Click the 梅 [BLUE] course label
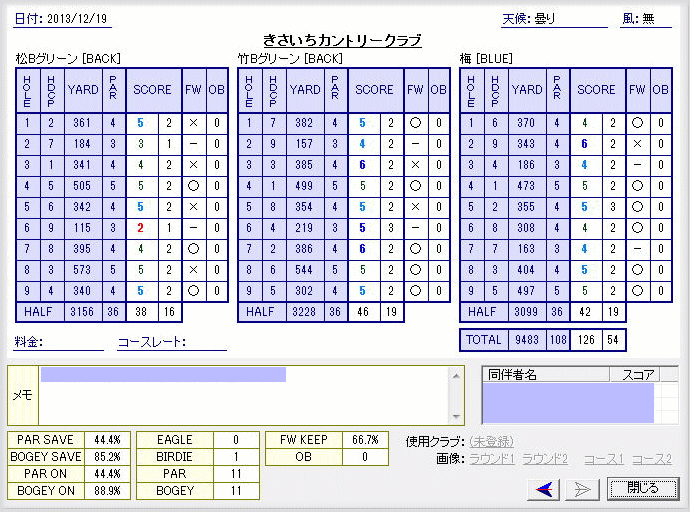This screenshot has width=690, height=512. [x=486, y=59]
